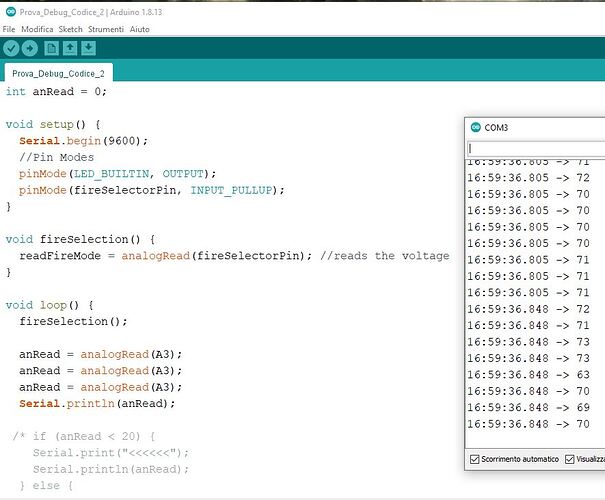Click the 'void fireSelection() {' line

[x=80, y=239]
